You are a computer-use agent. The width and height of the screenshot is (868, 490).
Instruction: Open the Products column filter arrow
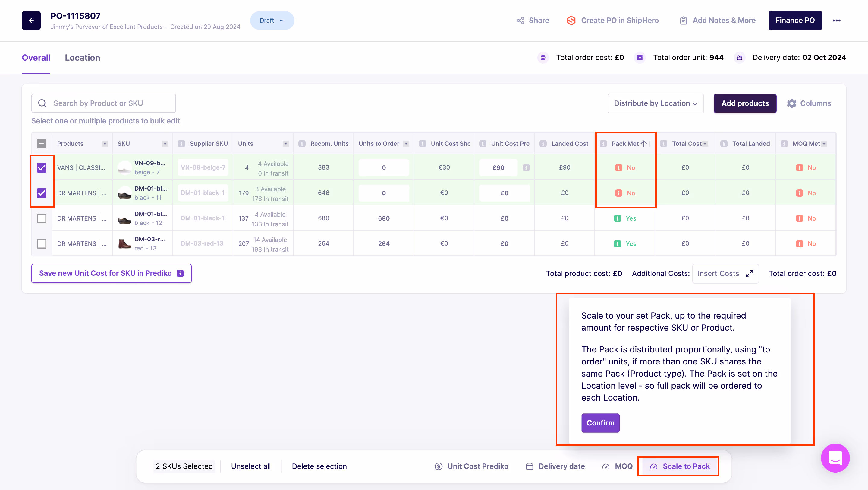tap(105, 144)
